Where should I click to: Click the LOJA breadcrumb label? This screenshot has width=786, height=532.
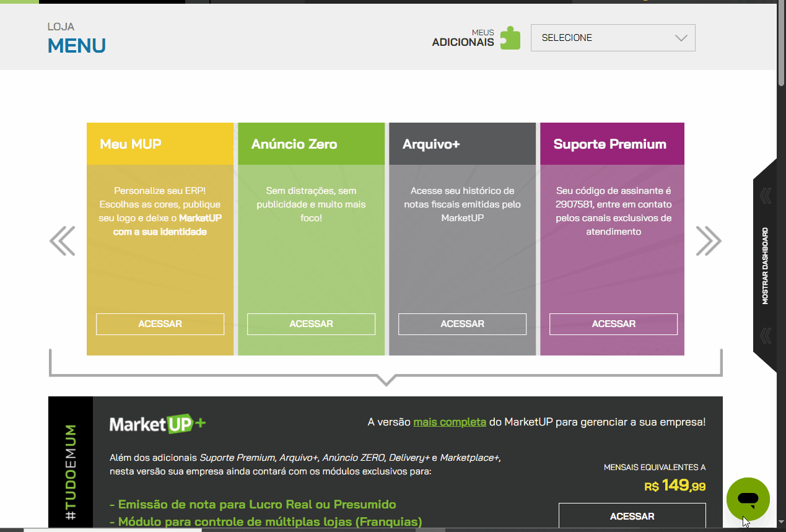point(61,27)
